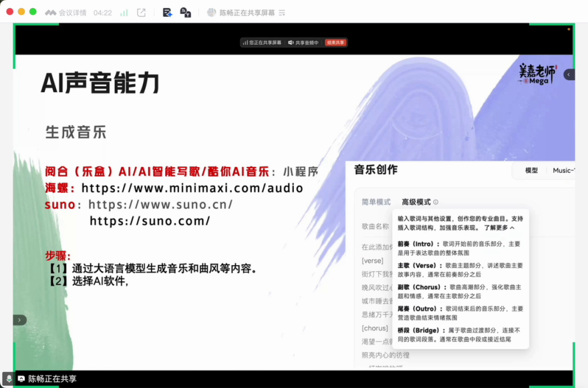Open the 会议详情 meeting details

tap(72, 13)
